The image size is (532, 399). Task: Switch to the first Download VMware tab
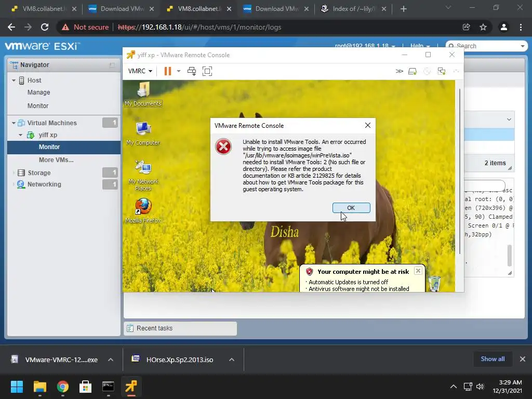click(x=121, y=9)
